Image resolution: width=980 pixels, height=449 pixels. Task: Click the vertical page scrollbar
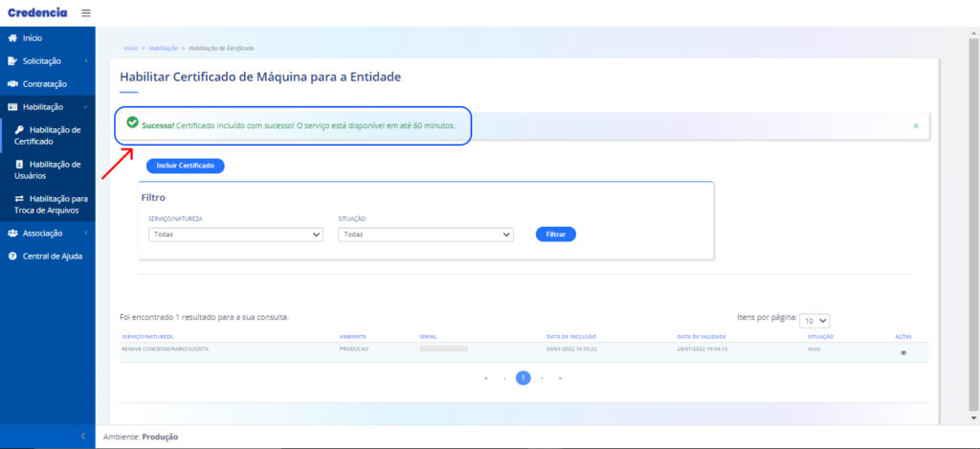coord(973,225)
